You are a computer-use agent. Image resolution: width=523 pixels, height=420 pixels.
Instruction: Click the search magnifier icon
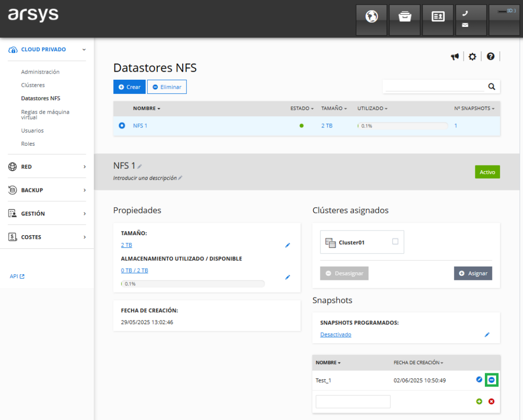click(492, 87)
